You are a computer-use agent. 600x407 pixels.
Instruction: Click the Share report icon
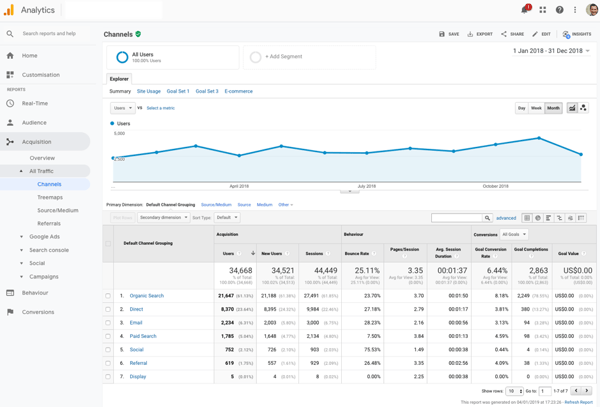coord(504,34)
